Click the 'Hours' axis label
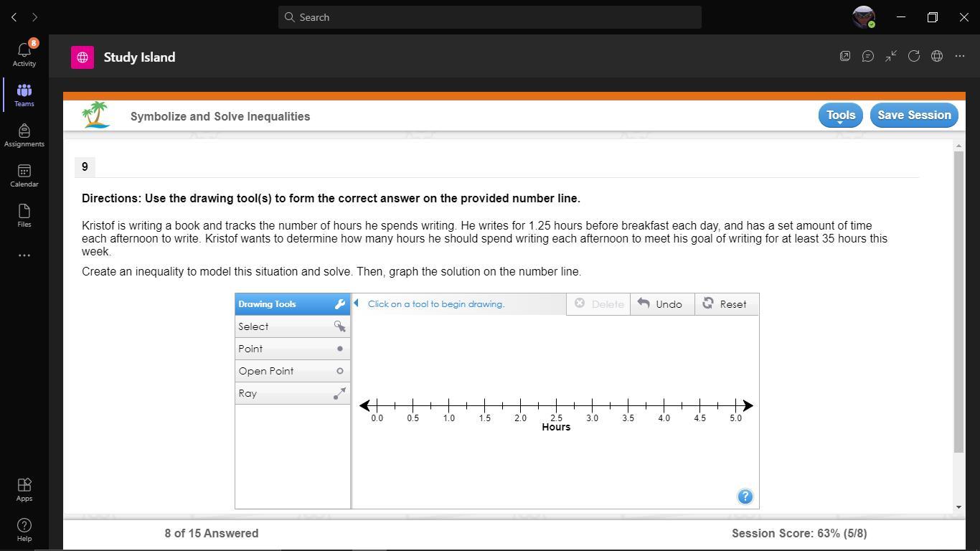Image resolution: width=980 pixels, height=551 pixels. click(556, 427)
